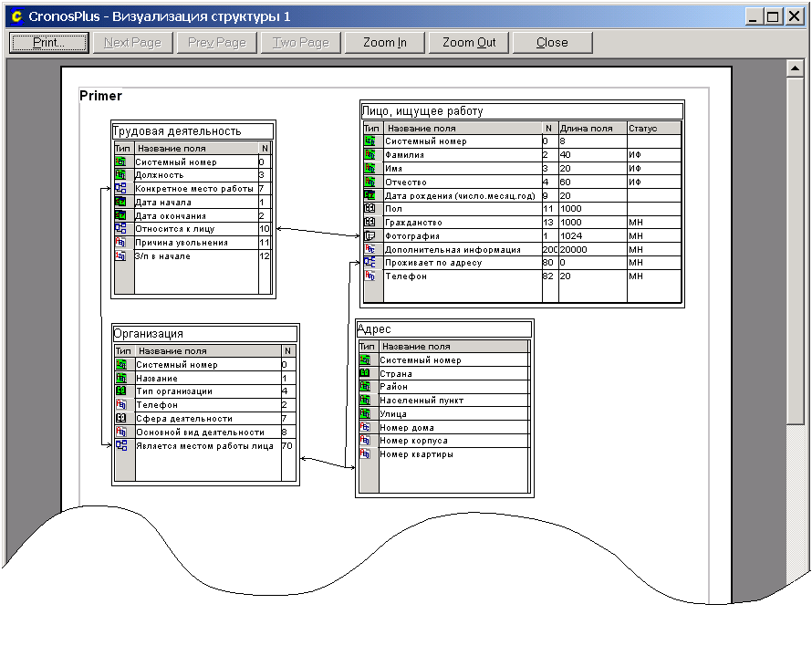Click type icon of Улица row
The height and width of the screenshot is (646, 812).
click(365, 413)
